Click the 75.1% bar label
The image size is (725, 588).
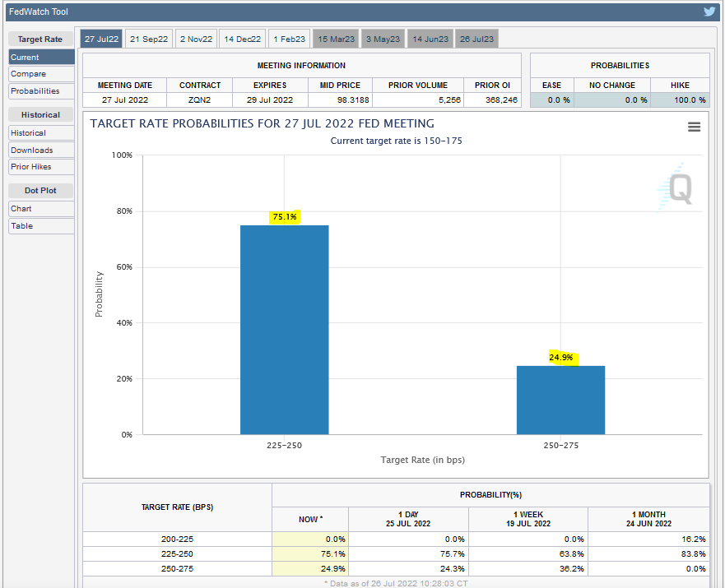click(x=285, y=216)
